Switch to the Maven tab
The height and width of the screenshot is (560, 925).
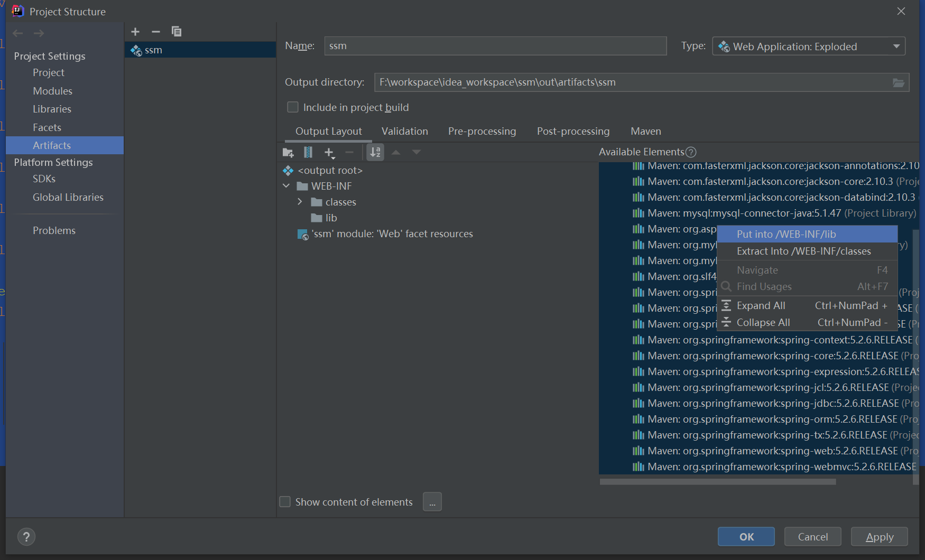coord(646,131)
